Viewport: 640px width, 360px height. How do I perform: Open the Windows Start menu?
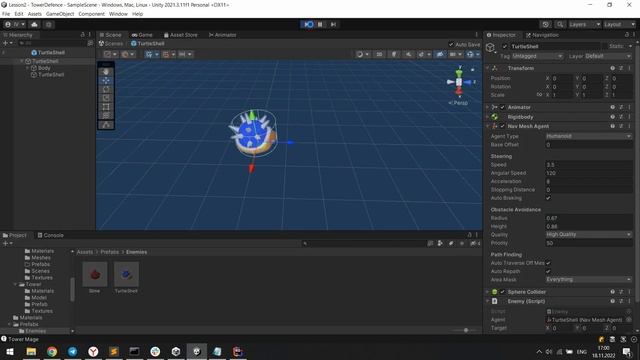pos(10,351)
